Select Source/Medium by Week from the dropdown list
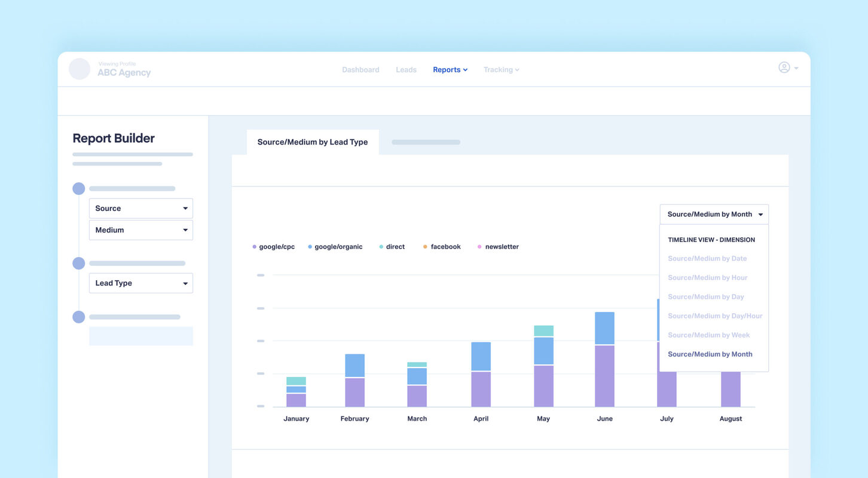Screen dimensions: 868x478 708,335
